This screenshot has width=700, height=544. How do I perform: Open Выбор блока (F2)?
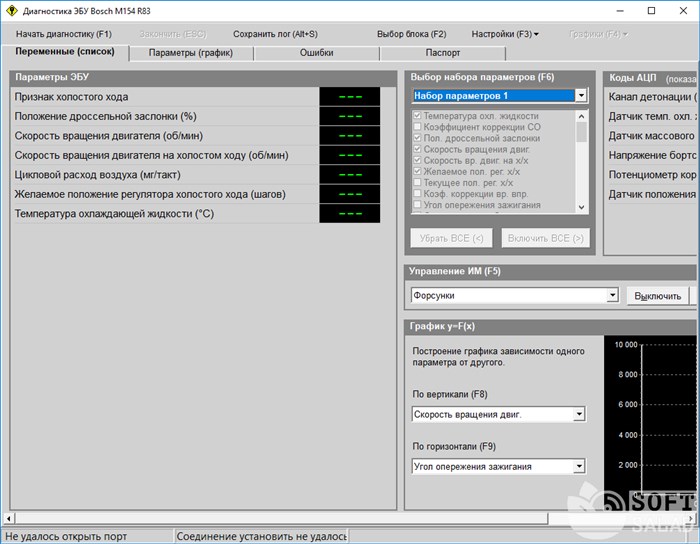coord(411,34)
